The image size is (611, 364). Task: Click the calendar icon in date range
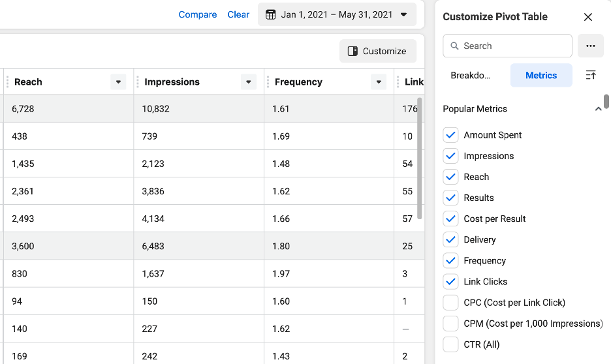tap(271, 14)
